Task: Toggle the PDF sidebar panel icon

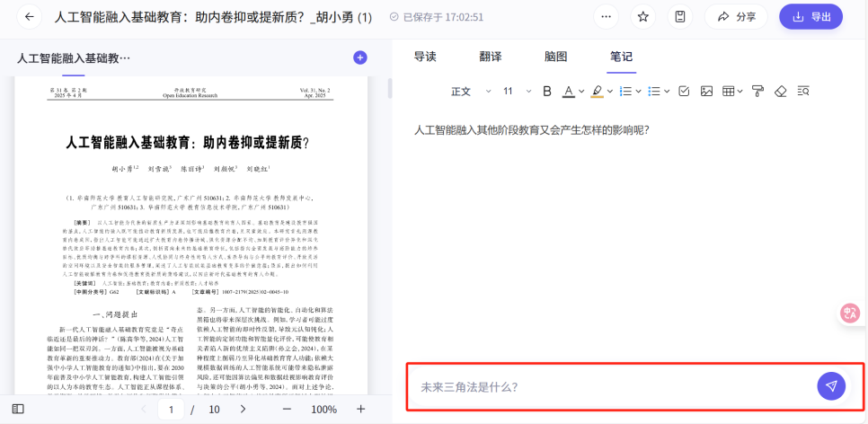Action: click(x=18, y=409)
